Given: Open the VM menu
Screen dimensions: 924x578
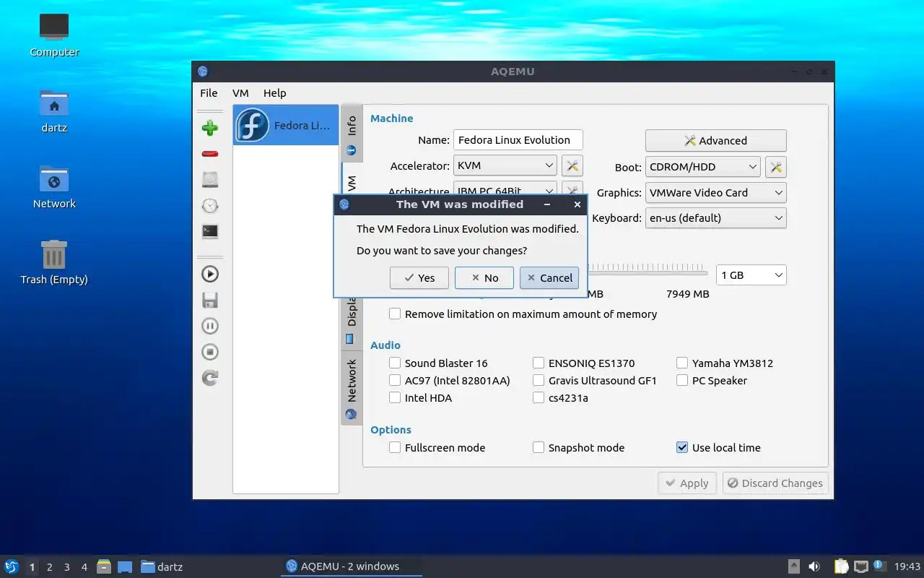Looking at the screenshot, I should click(240, 92).
